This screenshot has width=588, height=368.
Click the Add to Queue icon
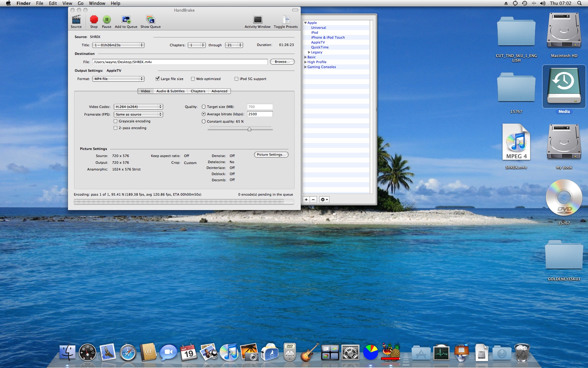click(126, 20)
